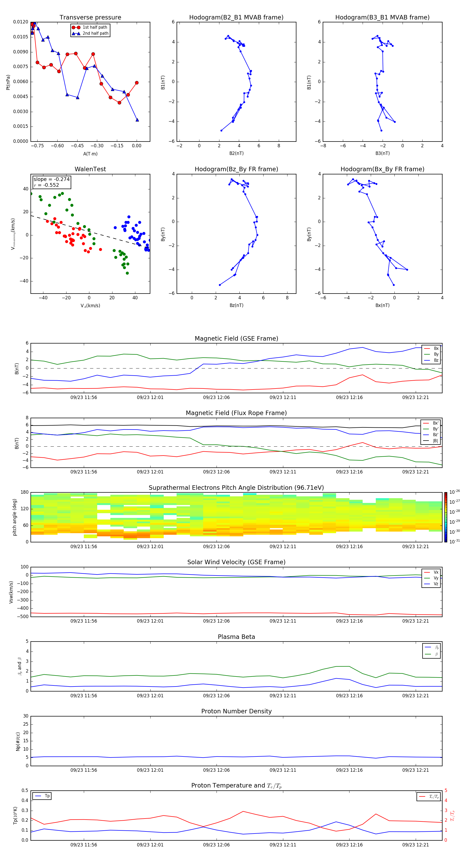The image size is (473, 868).
Task: Click the 'WalenTest' plot title
Action: coord(90,169)
